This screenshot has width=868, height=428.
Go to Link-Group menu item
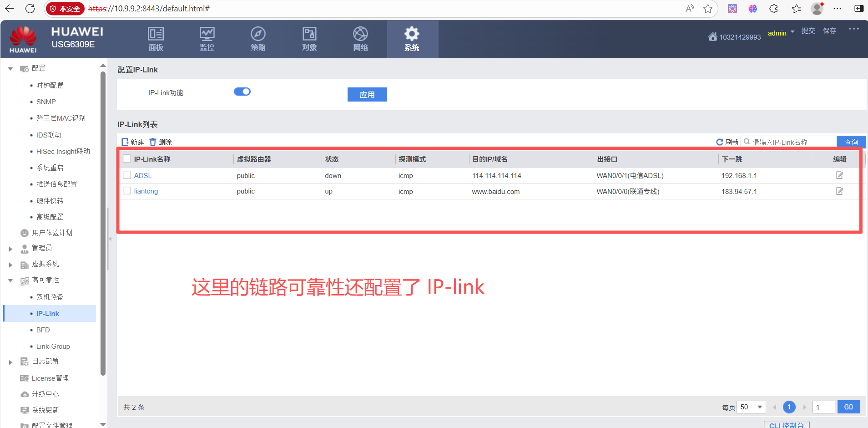point(53,346)
